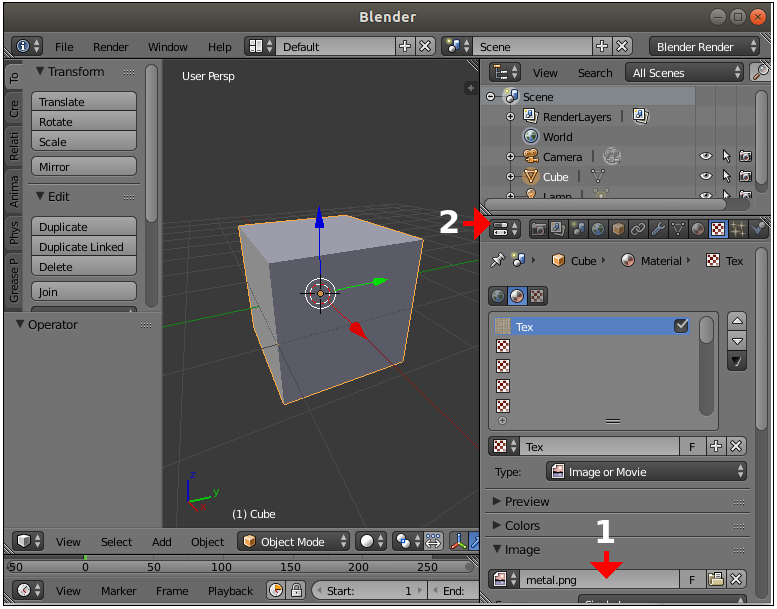The image size is (777, 609).
Task: Open image file browser folder icon
Action: pos(716,579)
